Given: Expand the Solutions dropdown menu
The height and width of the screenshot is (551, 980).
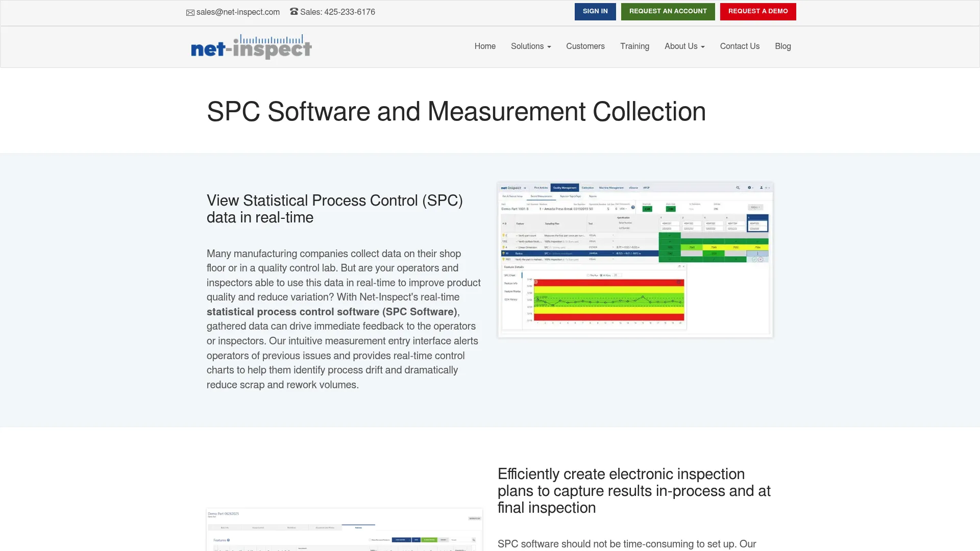Looking at the screenshot, I should coord(531,46).
